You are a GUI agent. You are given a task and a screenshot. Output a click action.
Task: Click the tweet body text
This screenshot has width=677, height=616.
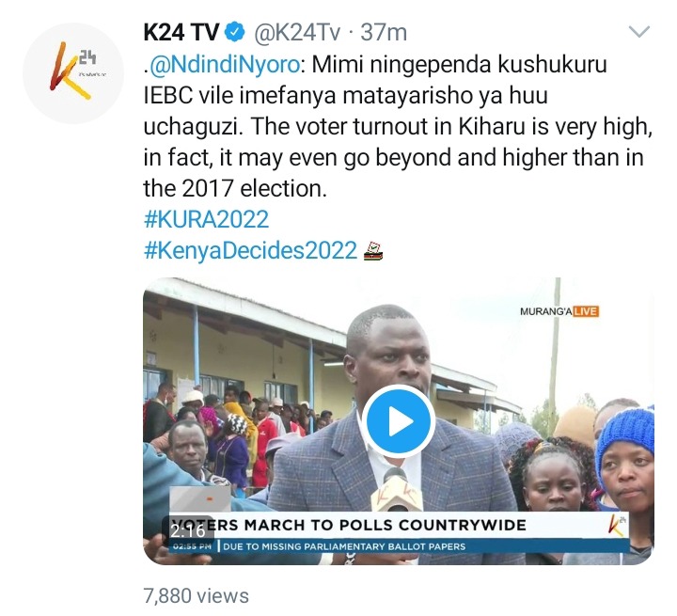point(398,127)
